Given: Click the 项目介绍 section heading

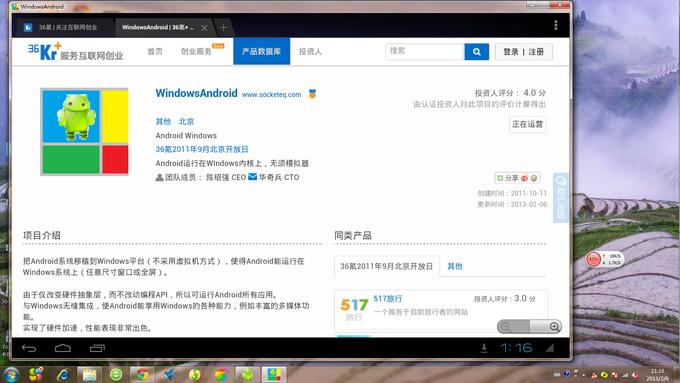Looking at the screenshot, I should click(x=42, y=236).
